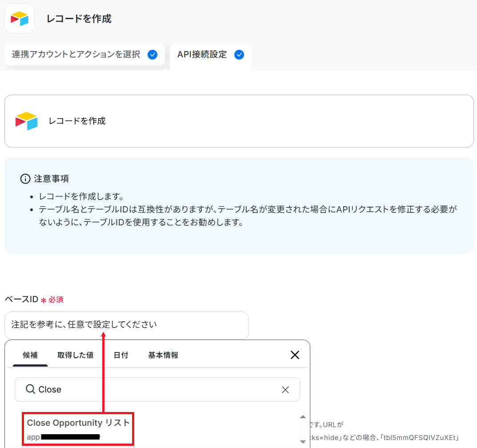Click the ベースID input field
Screen dimensions: 477x448
(x=126, y=325)
